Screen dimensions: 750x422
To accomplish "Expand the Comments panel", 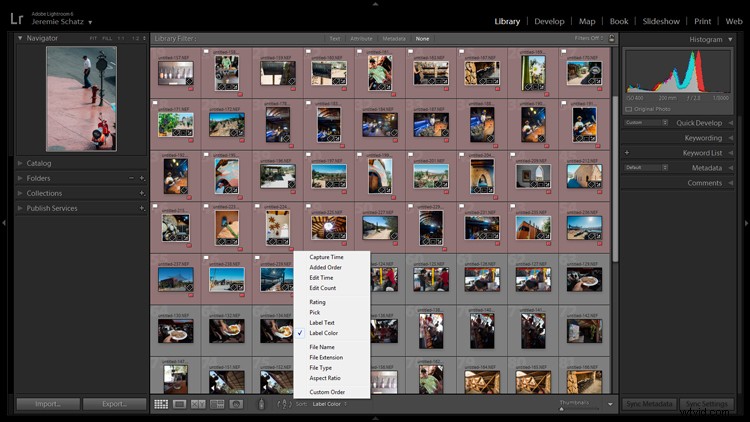I will (x=730, y=183).
